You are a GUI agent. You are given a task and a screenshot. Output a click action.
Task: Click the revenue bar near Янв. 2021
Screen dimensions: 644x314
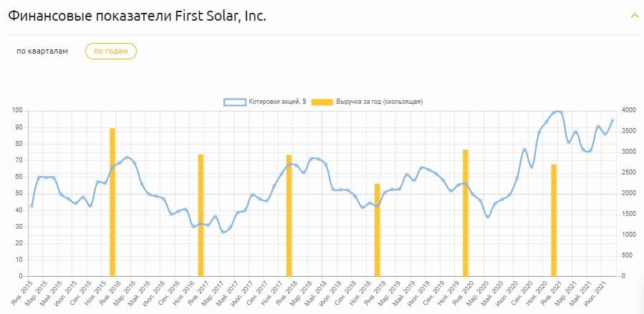coord(554,222)
